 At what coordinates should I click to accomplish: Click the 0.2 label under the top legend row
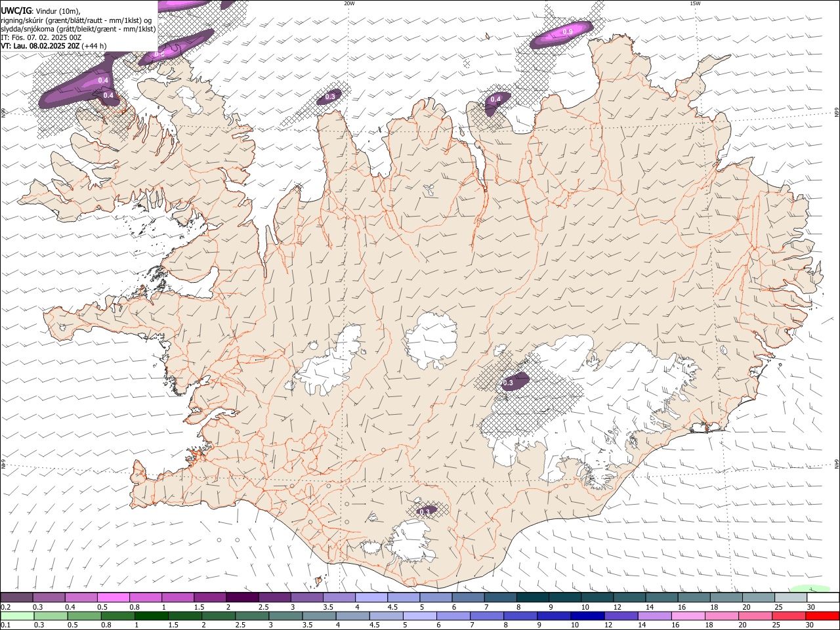pyautogui.click(x=5, y=607)
